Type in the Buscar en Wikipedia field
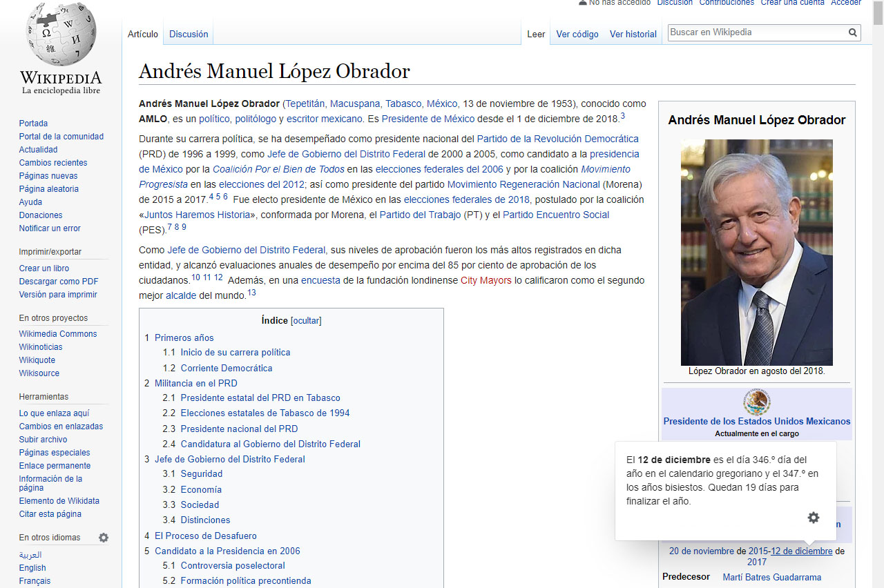The width and height of the screenshot is (884, 588). pos(756,32)
